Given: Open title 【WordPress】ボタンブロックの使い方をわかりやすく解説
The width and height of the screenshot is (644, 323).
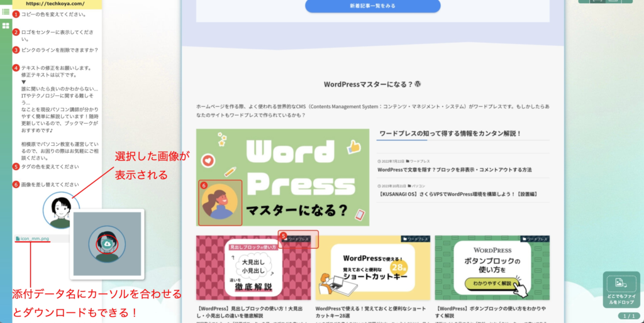Looking at the screenshot, I should [x=489, y=312].
